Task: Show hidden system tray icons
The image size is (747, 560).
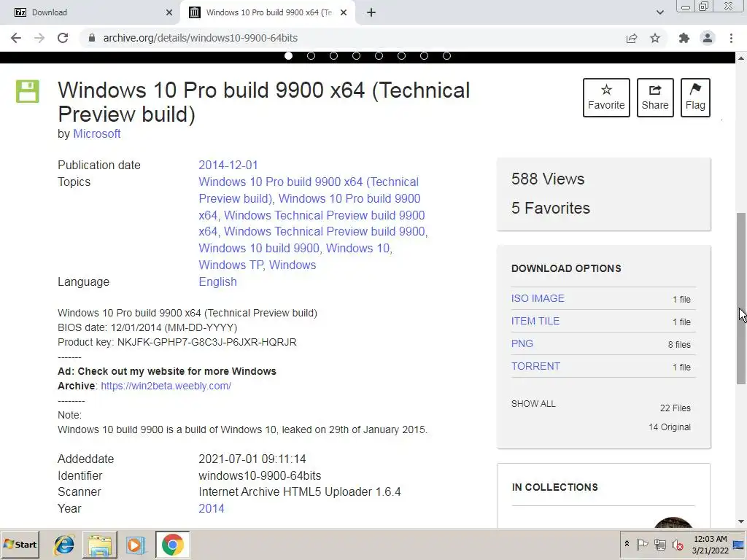Action: (x=627, y=544)
